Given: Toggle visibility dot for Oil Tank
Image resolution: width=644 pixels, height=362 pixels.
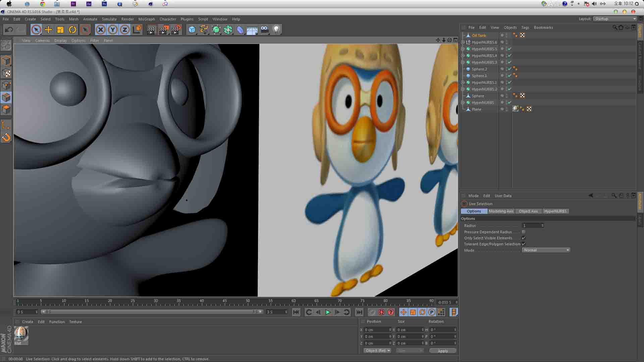Looking at the screenshot, I should (x=502, y=35).
